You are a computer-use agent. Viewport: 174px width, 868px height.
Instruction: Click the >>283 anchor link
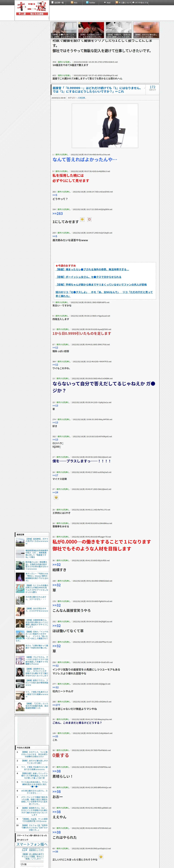point(57,214)
